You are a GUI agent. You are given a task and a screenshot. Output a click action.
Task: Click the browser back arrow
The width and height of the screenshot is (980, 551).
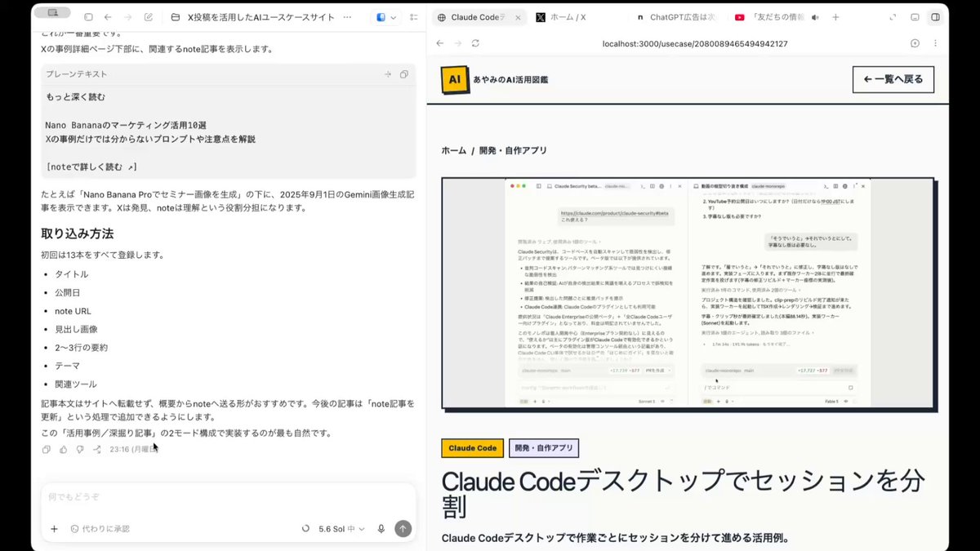pos(439,43)
